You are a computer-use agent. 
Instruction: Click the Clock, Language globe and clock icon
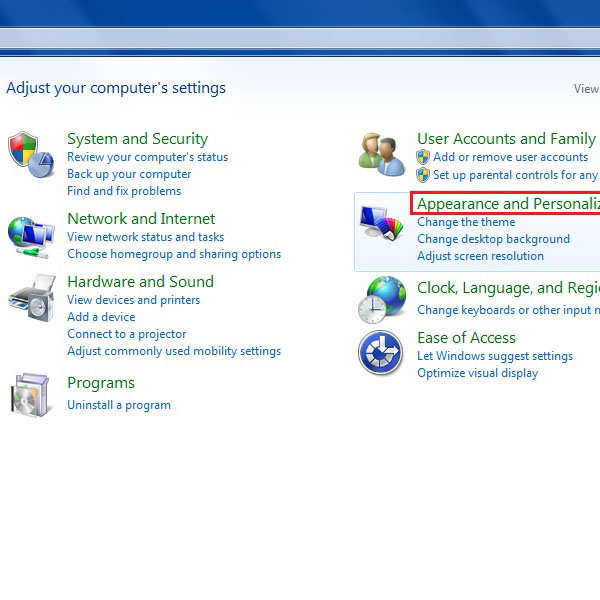(x=382, y=300)
